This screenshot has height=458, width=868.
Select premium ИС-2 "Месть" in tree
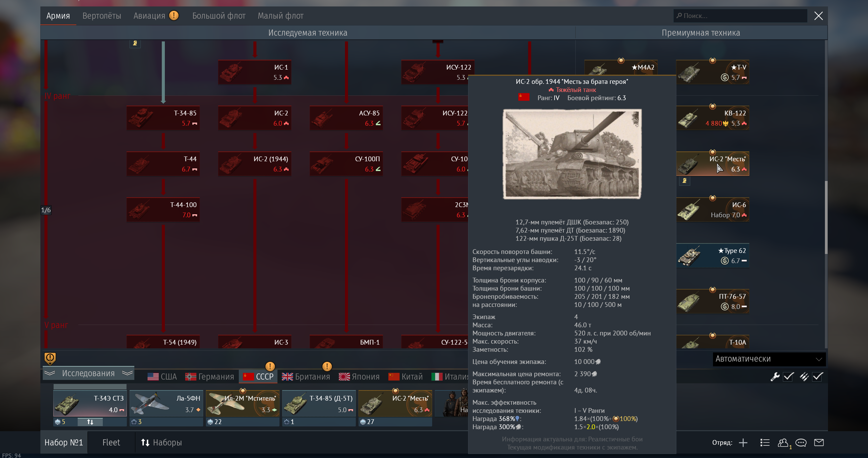(x=713, y=164)
